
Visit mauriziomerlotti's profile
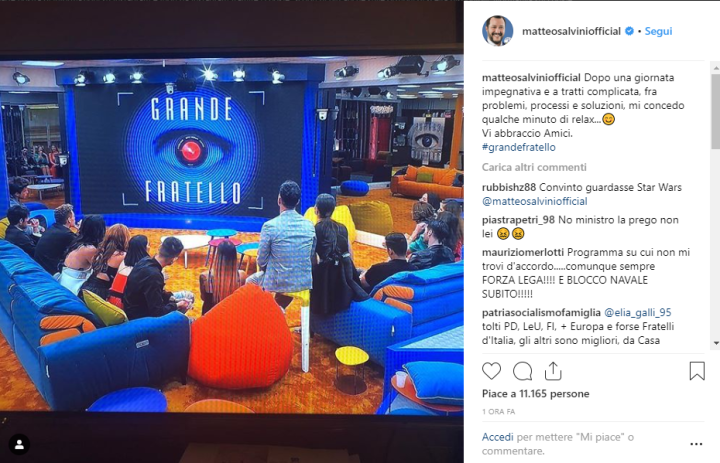pos(523,252)
